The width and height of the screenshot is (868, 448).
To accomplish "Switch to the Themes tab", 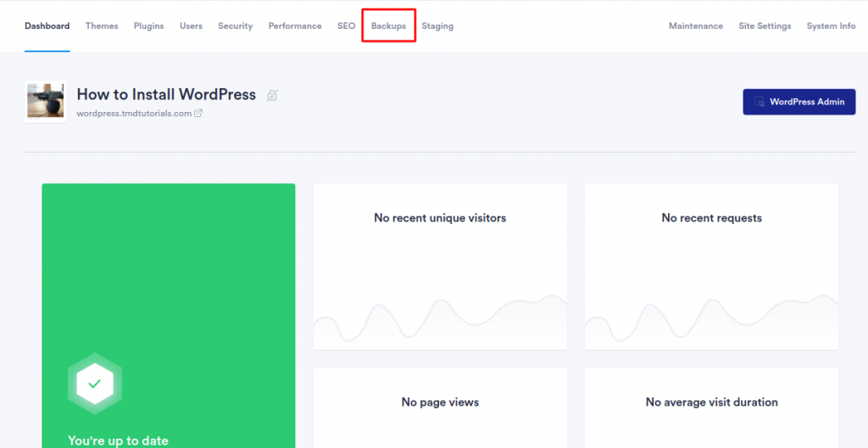I will (102, 26).
